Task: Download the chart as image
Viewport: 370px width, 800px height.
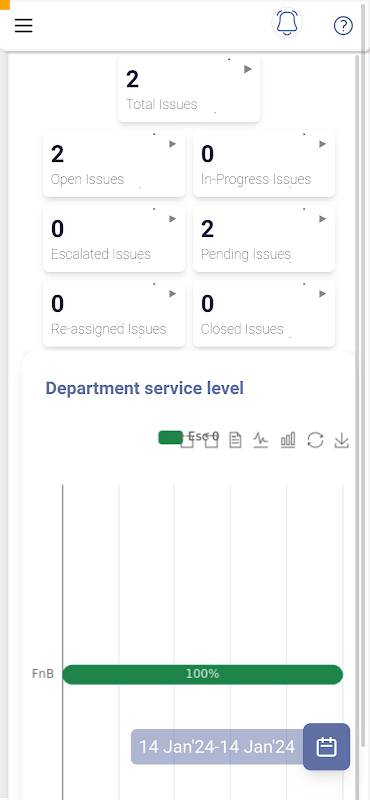Action: tap(341, 440)
